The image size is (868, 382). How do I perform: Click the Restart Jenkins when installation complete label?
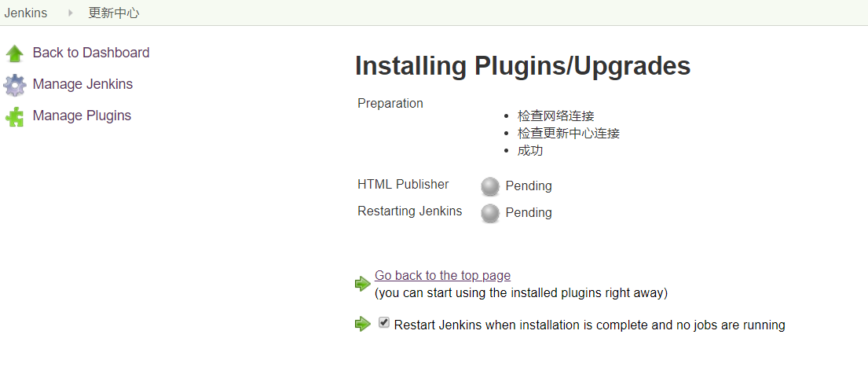coord(589,325)
